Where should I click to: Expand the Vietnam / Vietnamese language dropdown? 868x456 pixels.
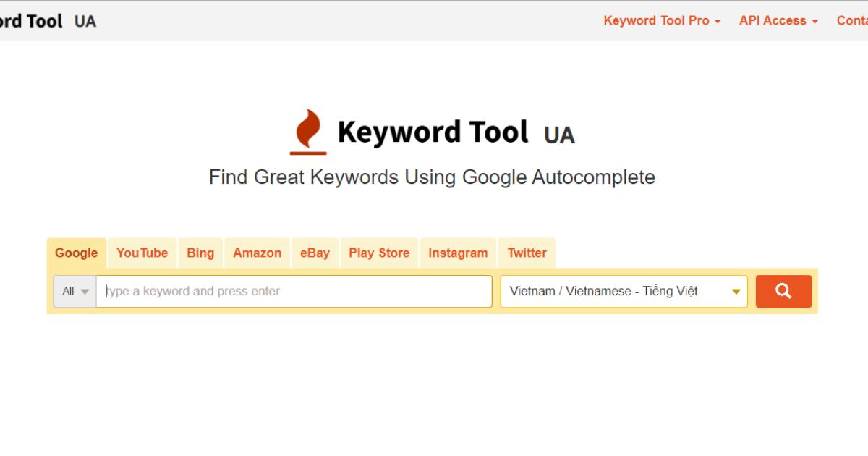point(624,291)
